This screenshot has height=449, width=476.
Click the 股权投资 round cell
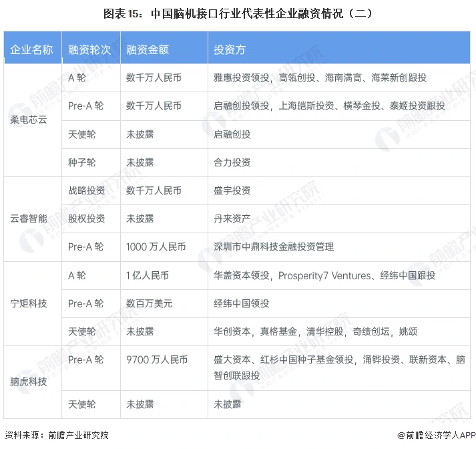(x=86, y=218)
